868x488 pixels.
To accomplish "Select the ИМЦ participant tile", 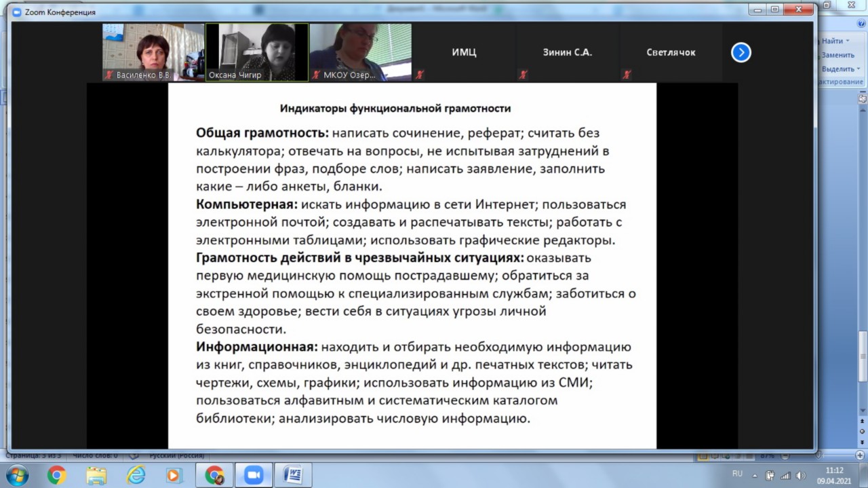I will (x=464, y=52).
